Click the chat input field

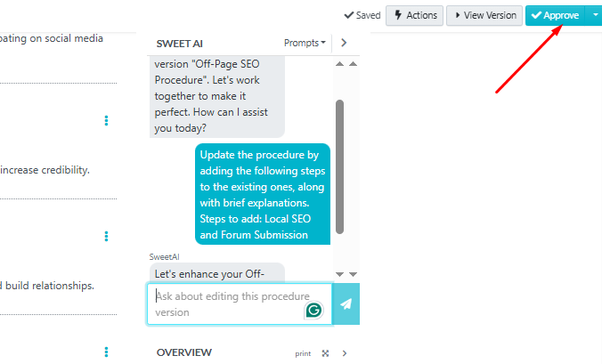click(240, 303)
